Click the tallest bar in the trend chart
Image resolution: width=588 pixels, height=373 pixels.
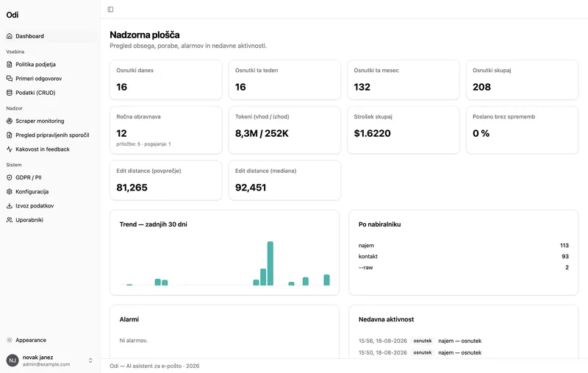(x=270, y=263)
